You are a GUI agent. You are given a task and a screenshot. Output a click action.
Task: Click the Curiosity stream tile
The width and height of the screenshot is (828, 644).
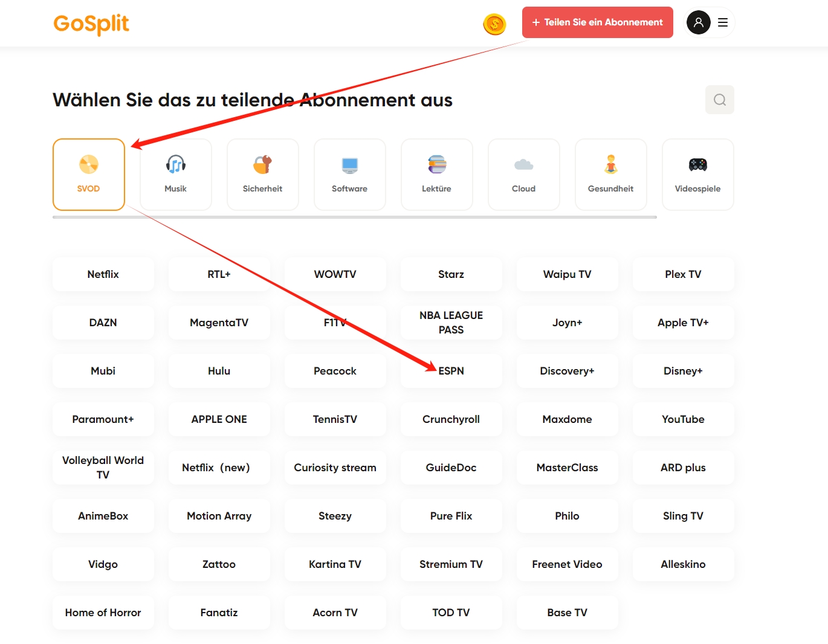[x=335, y=468]
